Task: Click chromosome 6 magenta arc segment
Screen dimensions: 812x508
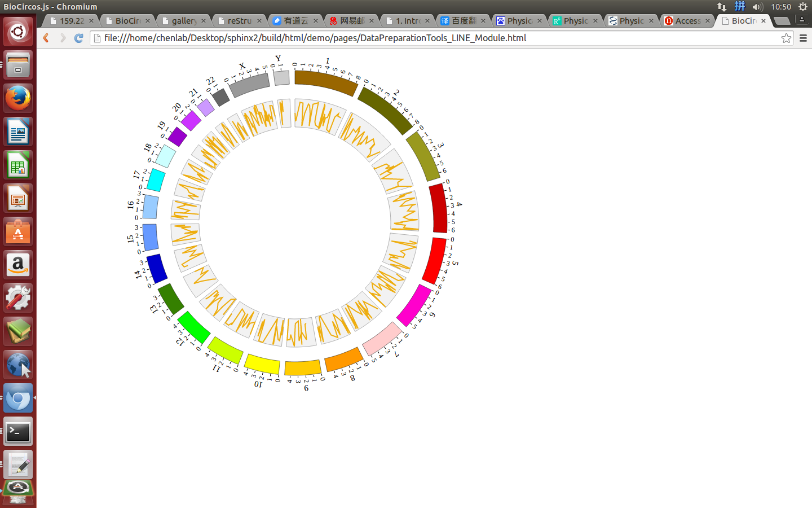Action: [x=414, y=305]
